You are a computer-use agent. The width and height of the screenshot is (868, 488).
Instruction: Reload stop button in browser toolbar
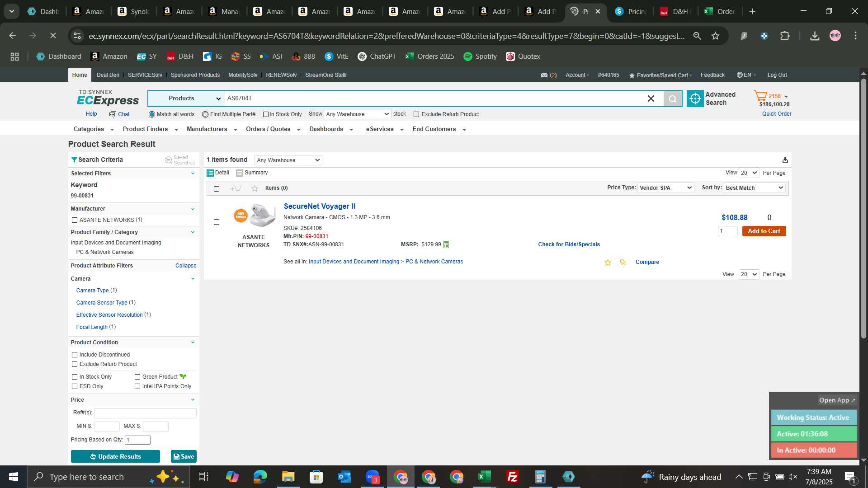[53, 35]
